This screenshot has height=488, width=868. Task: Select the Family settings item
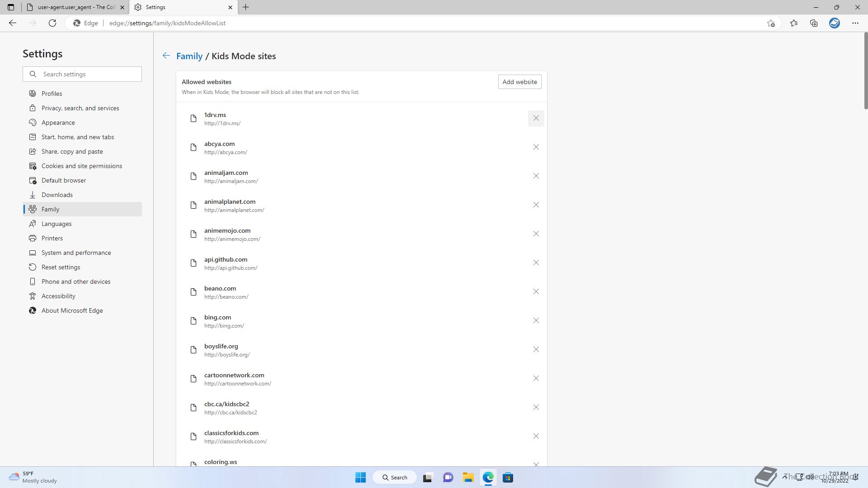[x=82, y=209]
